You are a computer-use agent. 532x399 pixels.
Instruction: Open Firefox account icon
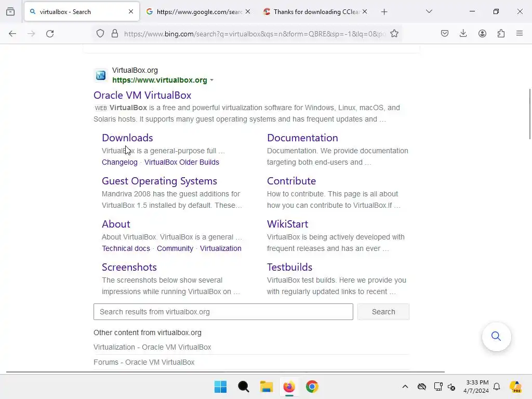pyautogui.click(x=482, y=34)
